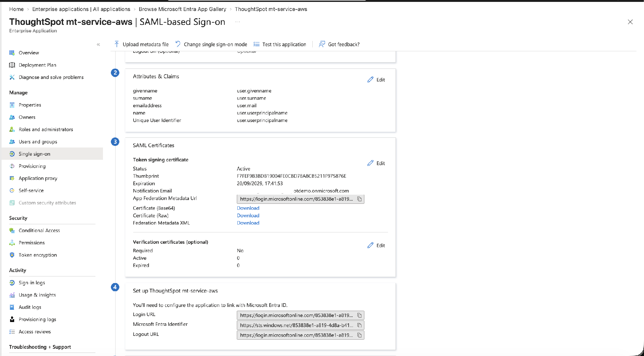Click the 'user.mail' claim value
The image size is (644, 356).
tap(247, 105)
